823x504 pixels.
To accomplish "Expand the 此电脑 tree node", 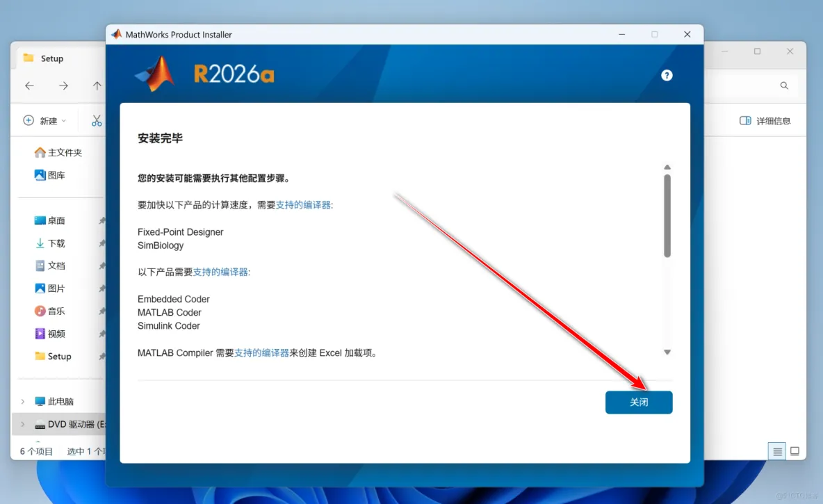I will point(22,401).
